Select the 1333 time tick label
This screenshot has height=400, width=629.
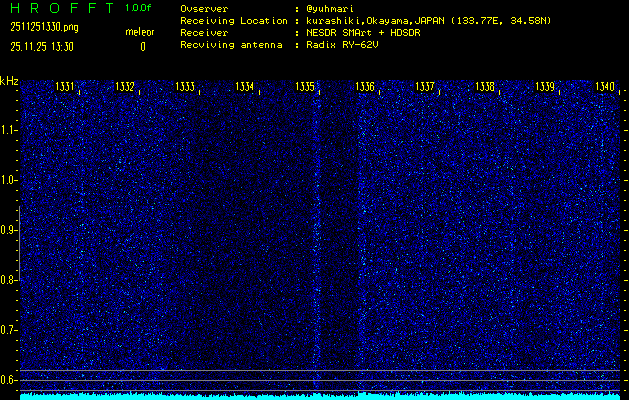tap(185, 87)
